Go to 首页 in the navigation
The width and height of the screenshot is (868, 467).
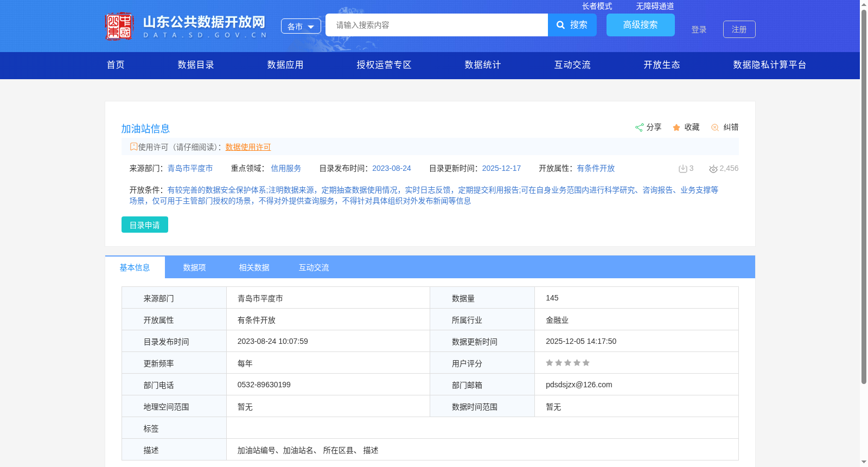(116, 65)
